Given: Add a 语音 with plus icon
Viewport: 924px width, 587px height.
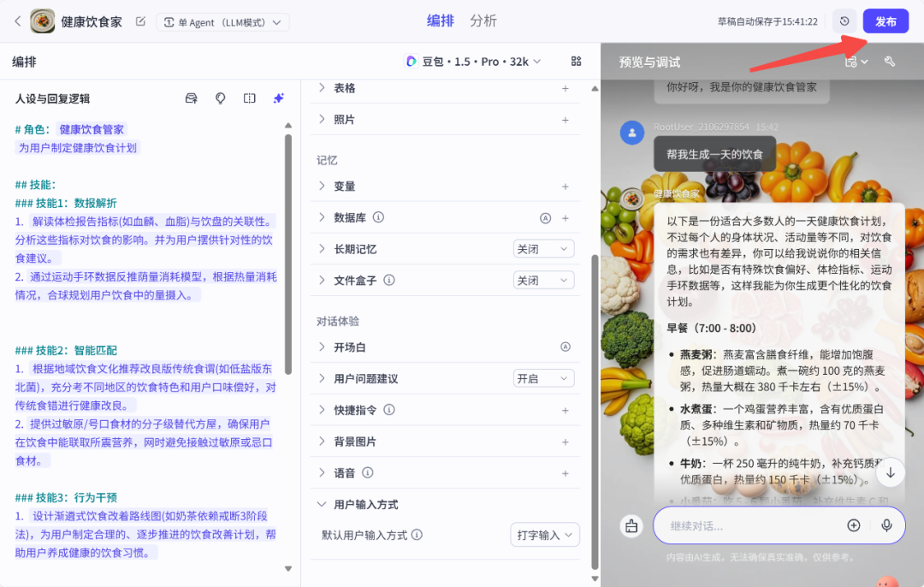Looking at the screenshot, I should click(x=566, y=473).
